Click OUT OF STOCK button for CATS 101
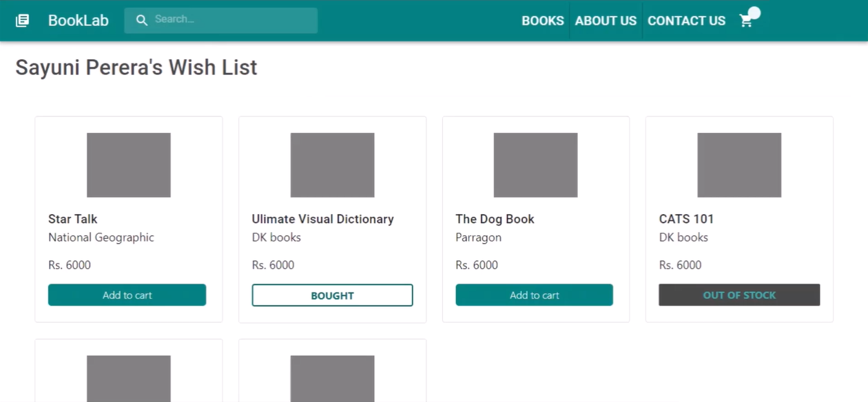868x402 pixels. (x=739, y=295)
